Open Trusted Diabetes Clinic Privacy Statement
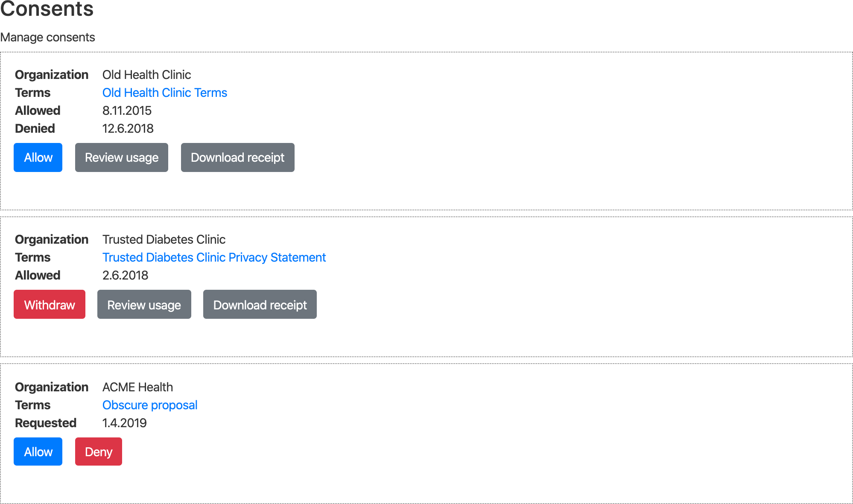853x504 pixels. 214,257
